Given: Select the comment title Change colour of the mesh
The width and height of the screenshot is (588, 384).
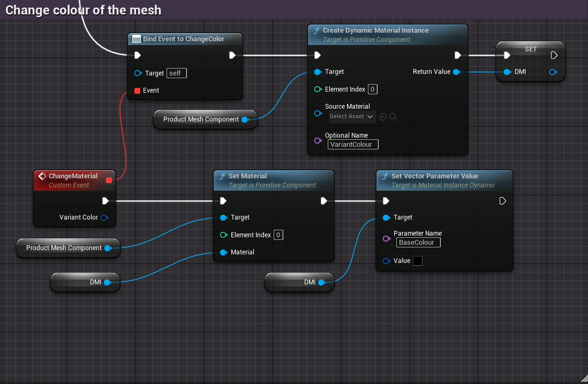Looking at the screenshot, I should click(83, 10).
